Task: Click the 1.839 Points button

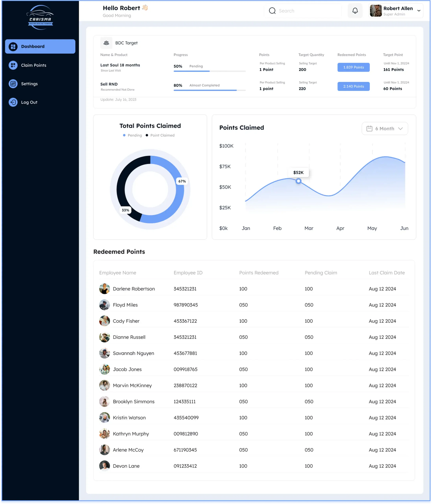Action: [353, 67]
